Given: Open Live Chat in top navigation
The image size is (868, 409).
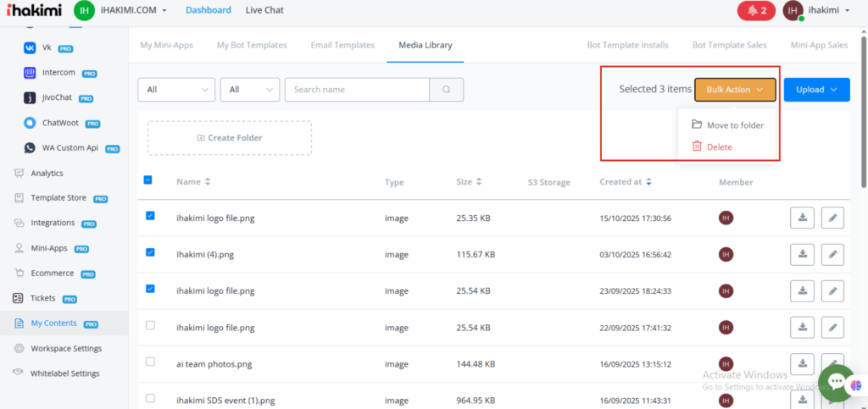Looking at the screenshot, I should (264, 10).
